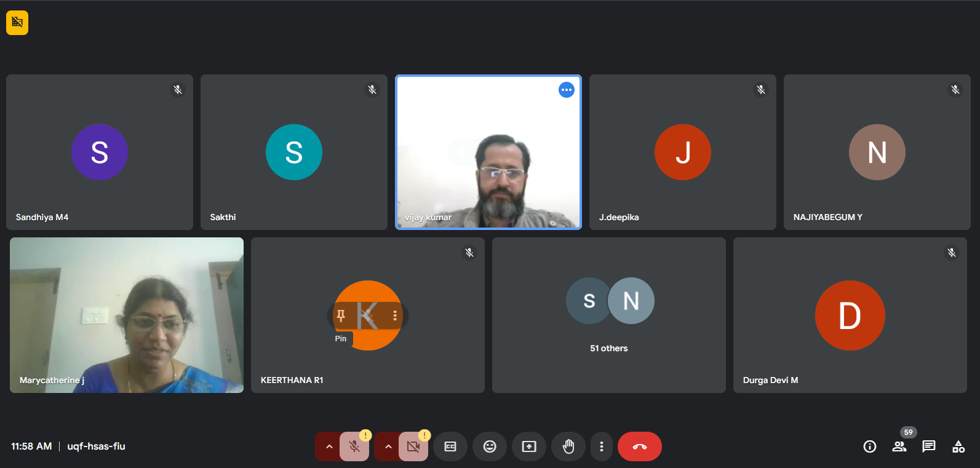Pin the KEERTHANA R1 tile
The height and width of the screenshot is (468, 980).
click(x=341, y=316)
